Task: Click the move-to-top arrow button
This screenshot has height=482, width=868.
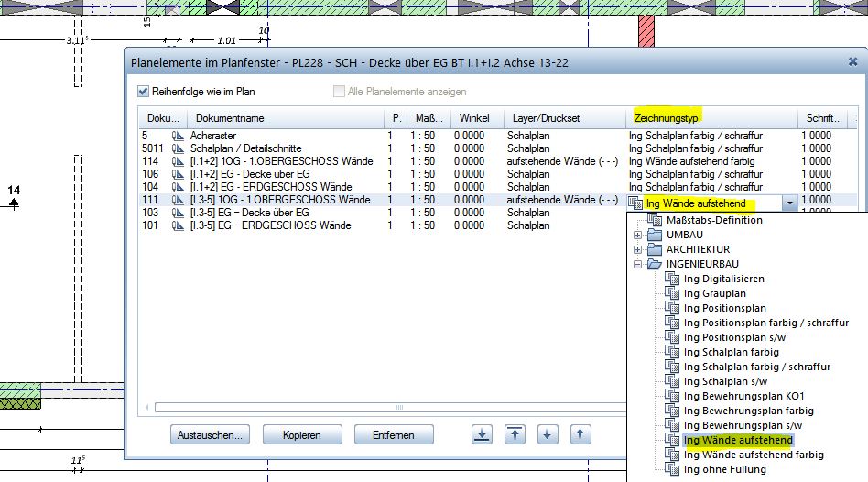Action: (515, 434)
